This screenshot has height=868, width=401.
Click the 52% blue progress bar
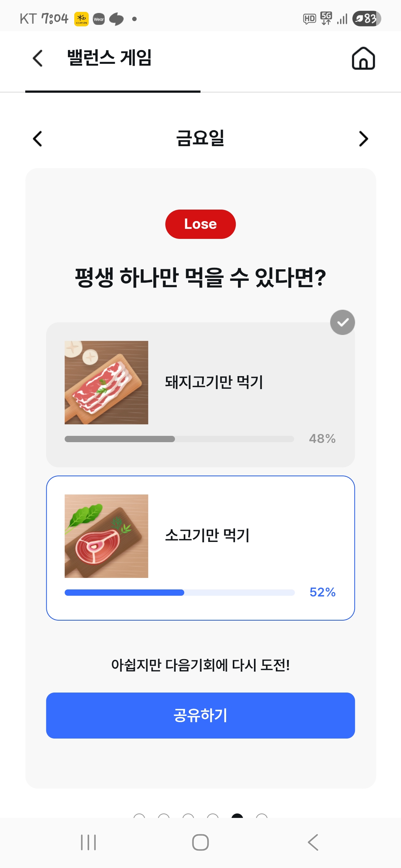(x=180, y=592)
